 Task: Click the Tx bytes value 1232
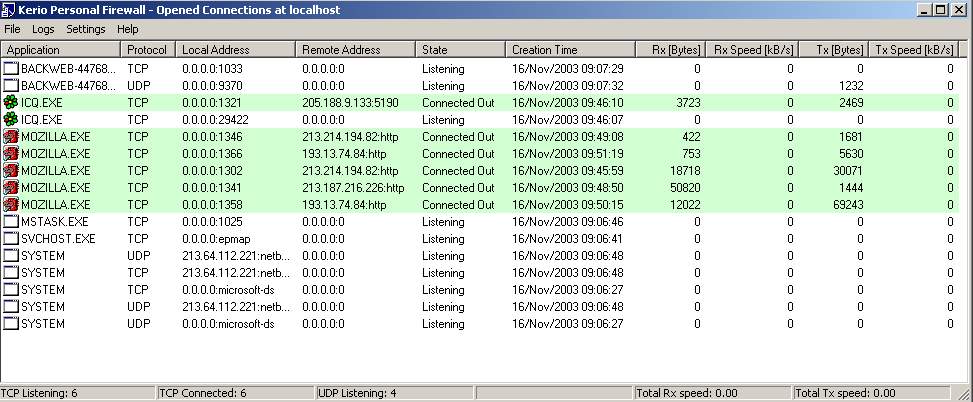click(851, 86)
